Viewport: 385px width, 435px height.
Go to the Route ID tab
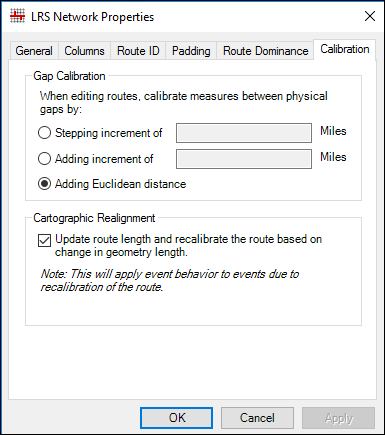pyautogui.click(x=138, y=51)
